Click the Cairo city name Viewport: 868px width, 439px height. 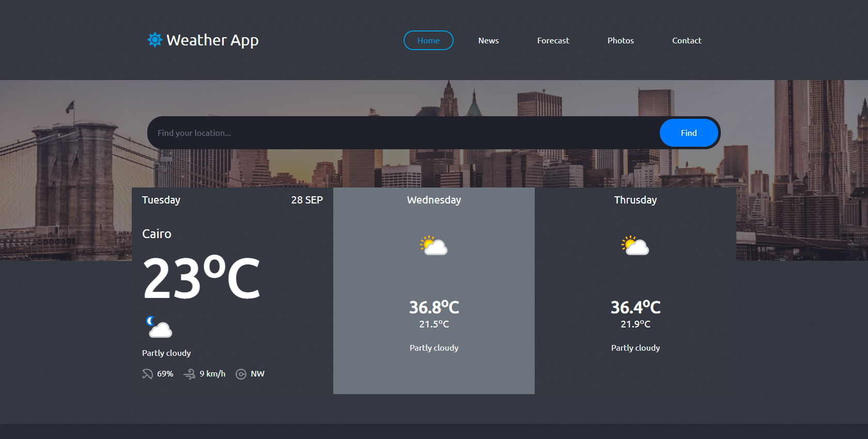click(x=157, y=234)
